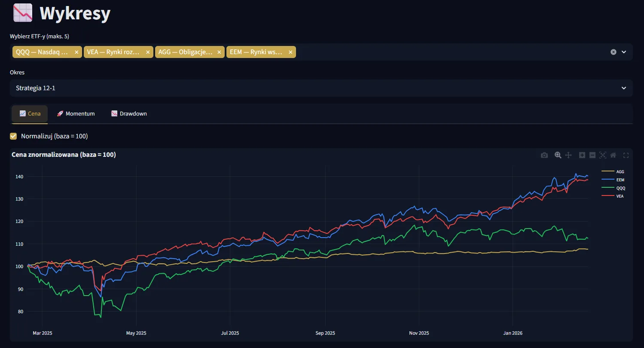Viewport: 644px width, 348px height.
Task: Click the 'Okres' field label
Action: click(17, 73)
